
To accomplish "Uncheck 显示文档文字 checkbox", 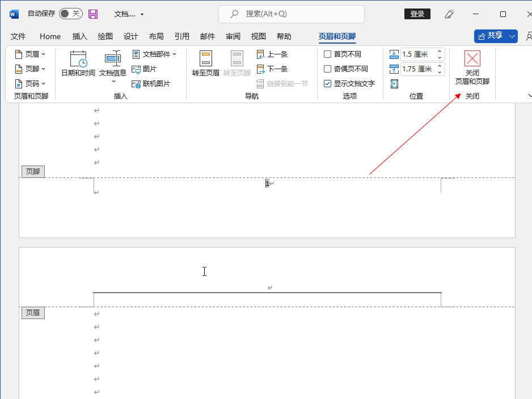I will 327,83.
